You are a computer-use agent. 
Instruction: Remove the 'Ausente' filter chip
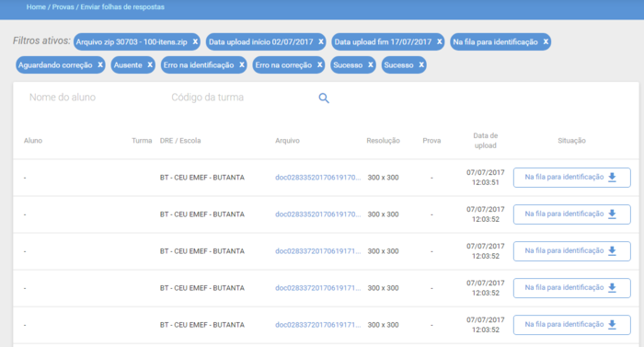(150, 65)
